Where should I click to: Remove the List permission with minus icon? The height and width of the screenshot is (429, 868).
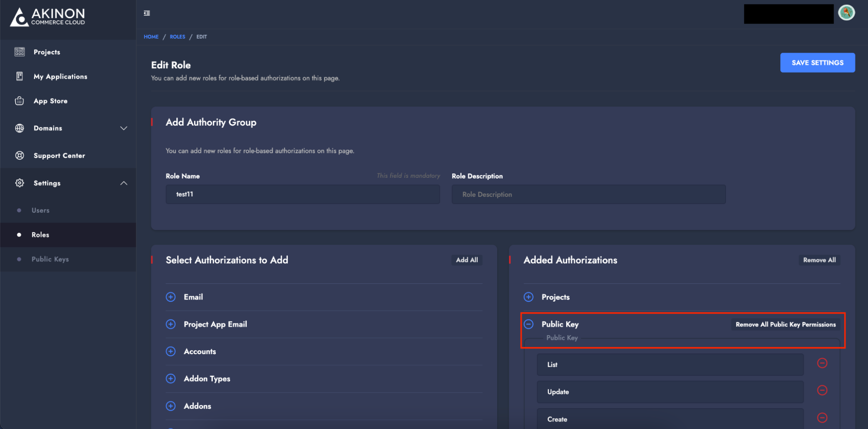tap(822, 363)
